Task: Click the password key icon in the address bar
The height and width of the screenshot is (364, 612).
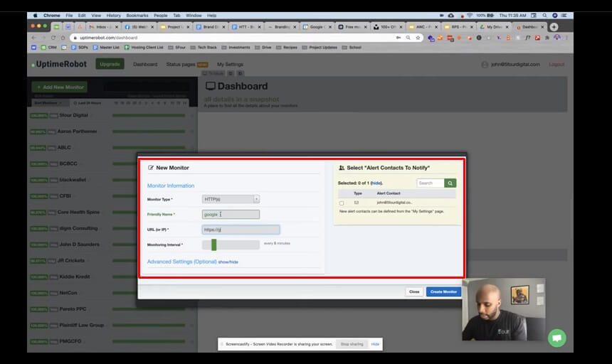Action: 399,38
